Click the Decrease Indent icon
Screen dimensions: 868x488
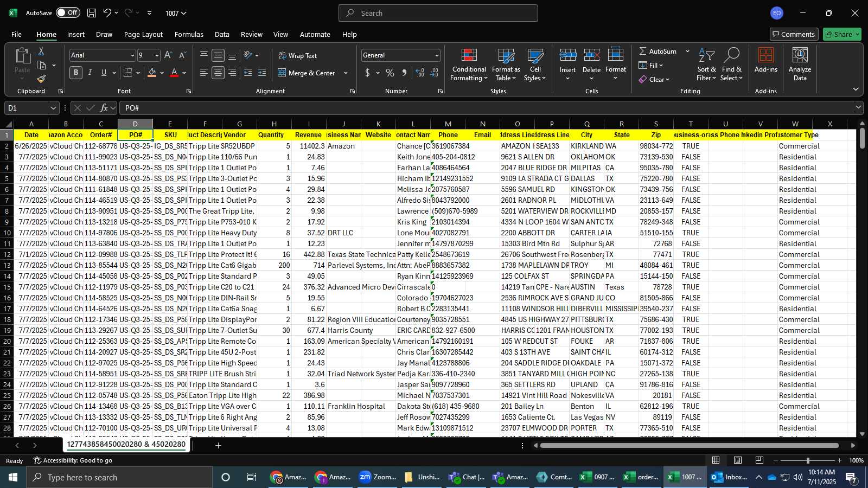click(x=248, y=73)
